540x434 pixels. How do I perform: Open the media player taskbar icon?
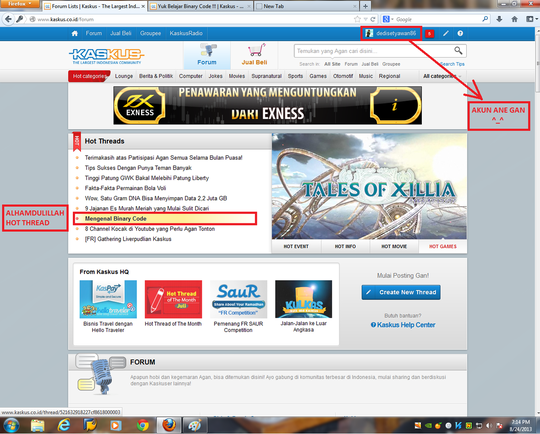click(x=116, y=425)
